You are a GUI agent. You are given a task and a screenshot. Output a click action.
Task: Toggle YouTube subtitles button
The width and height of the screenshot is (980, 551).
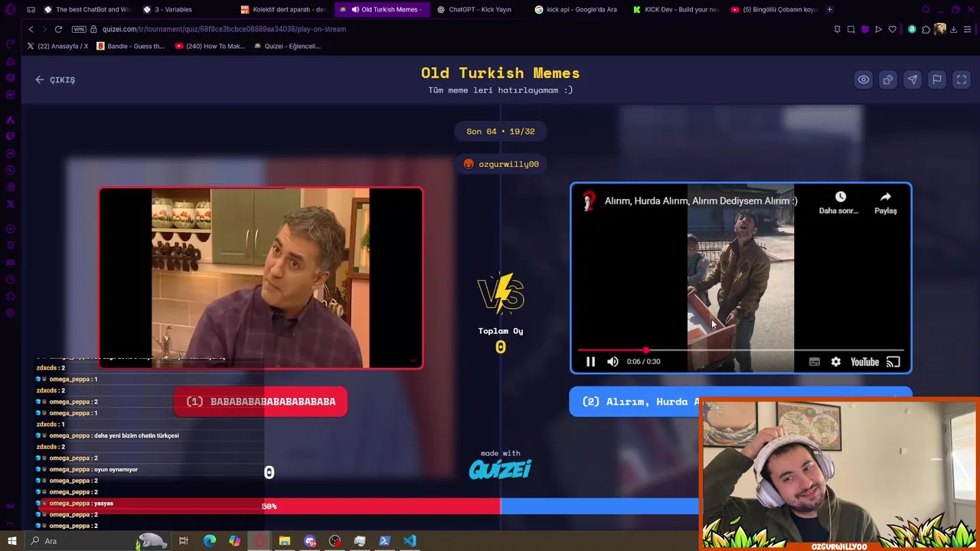[x=815, y=362]
